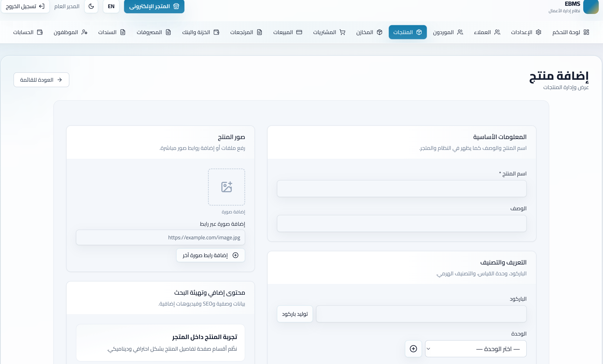The image size is (603, 364).
Task: Open the اختر الوحدة unit dropdown
Action: (476, 349)
